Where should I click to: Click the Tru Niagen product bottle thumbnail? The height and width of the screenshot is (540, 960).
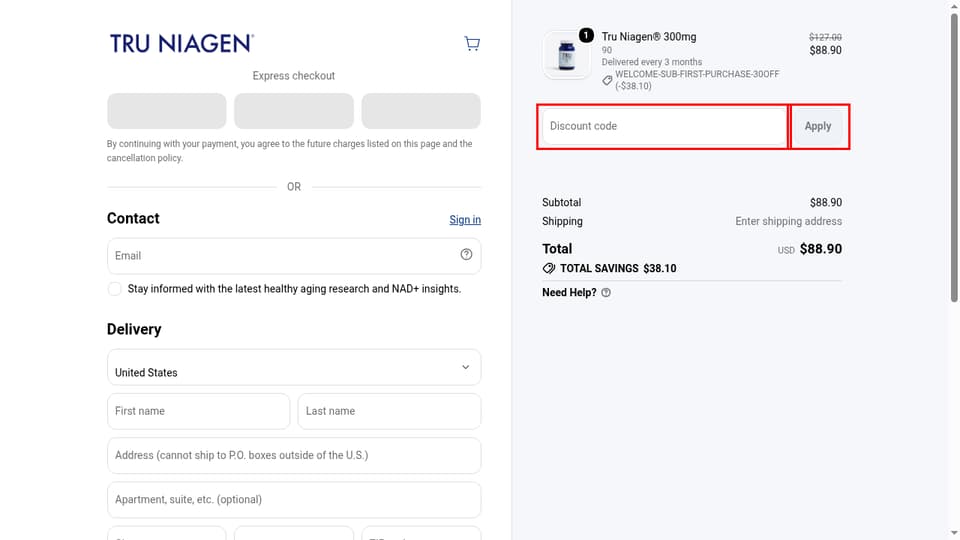[566, 55]
